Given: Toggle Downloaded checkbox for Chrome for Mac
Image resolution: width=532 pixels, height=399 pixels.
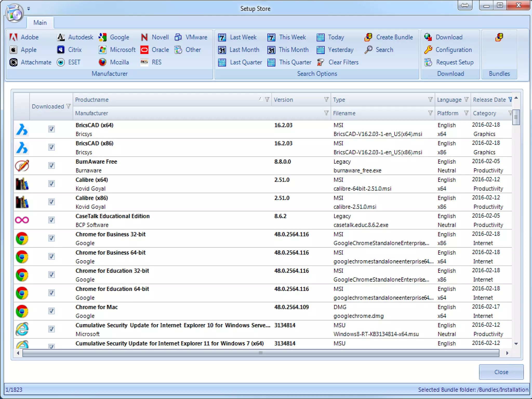Looking at the screenshot, I should pos(51,311).
